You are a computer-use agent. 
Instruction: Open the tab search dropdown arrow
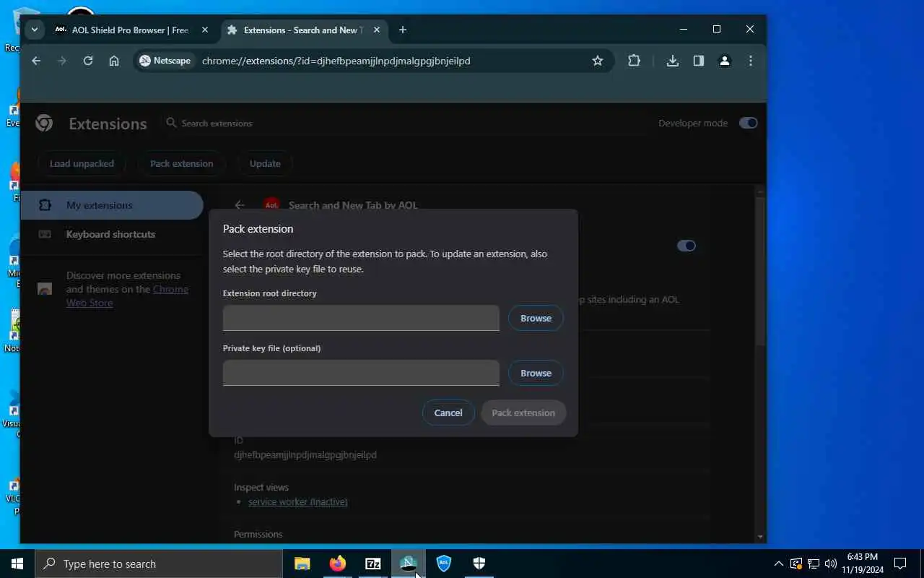[x=34, y=30]
